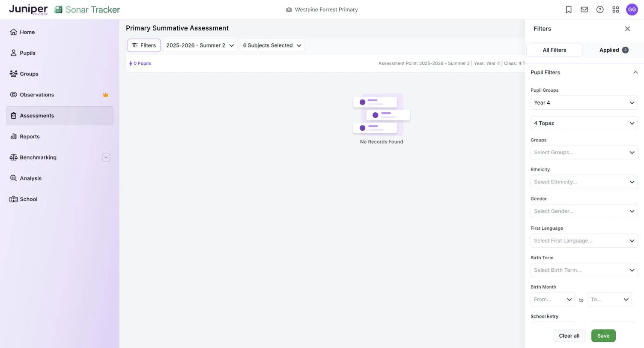
Task: Select Assessments in sidebar
Action: point(60,116)
